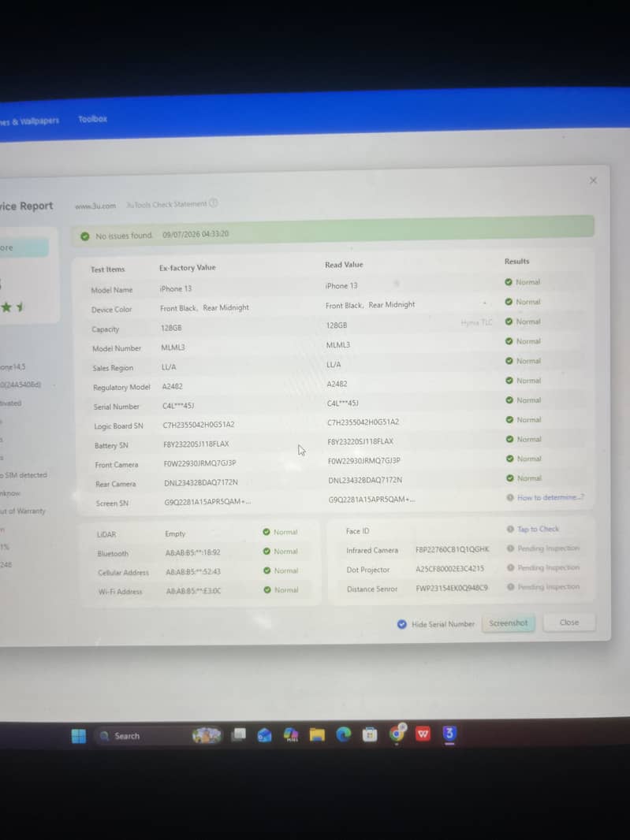Click the Model Number ex-factory value MLML3

tap(173, 348)
